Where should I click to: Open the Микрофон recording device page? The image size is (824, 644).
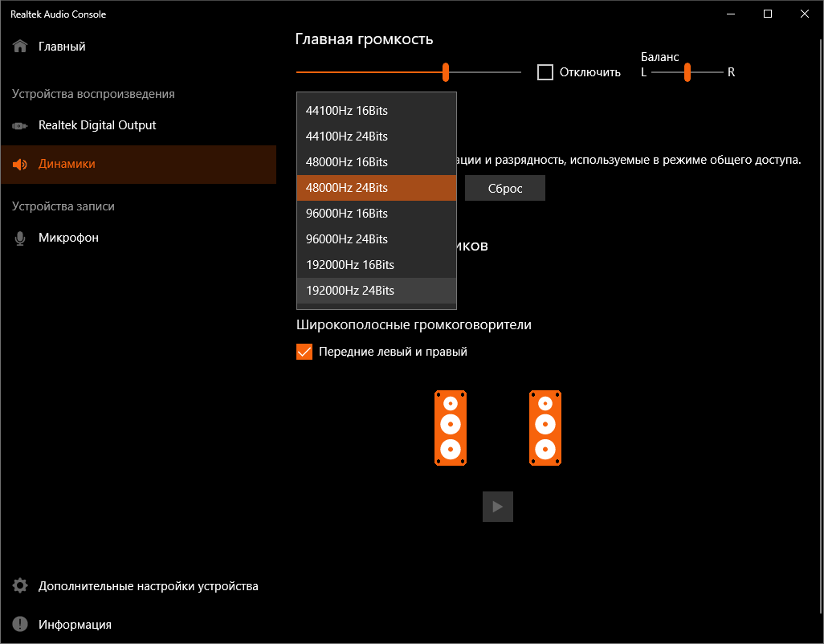[x=68, y=238]
